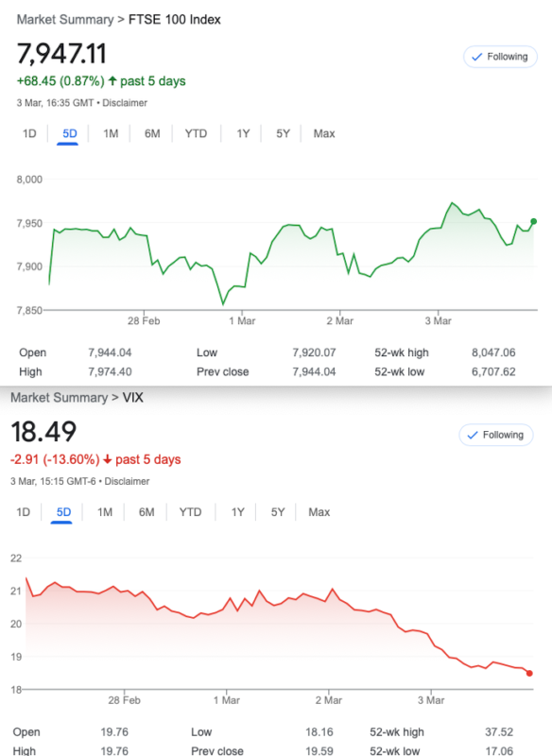Toggle the VIX Following button
The height and width of the screenshot is (756, 552).
[x=495, y=435]
